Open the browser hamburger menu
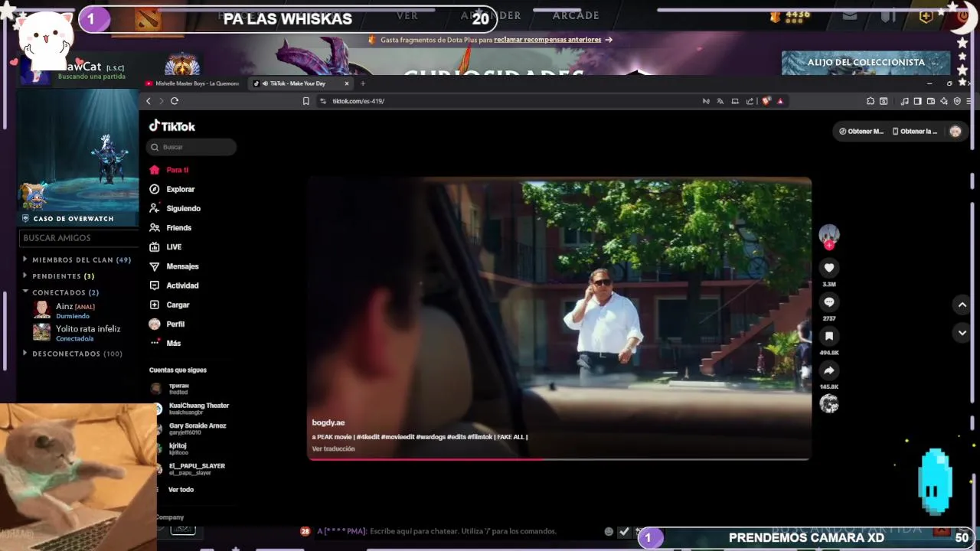 (x=969, y=101)
